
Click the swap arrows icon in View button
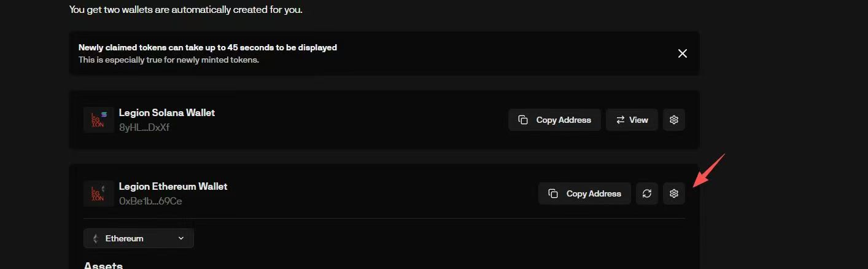point(621,120)
